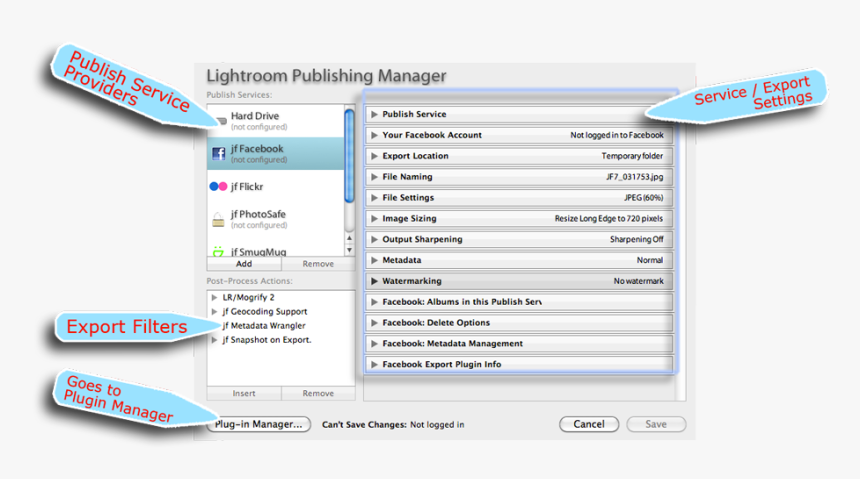Screen dimensions: 860x479
Task: Click the jf Flickr dots icon
Action: [218, 187]
